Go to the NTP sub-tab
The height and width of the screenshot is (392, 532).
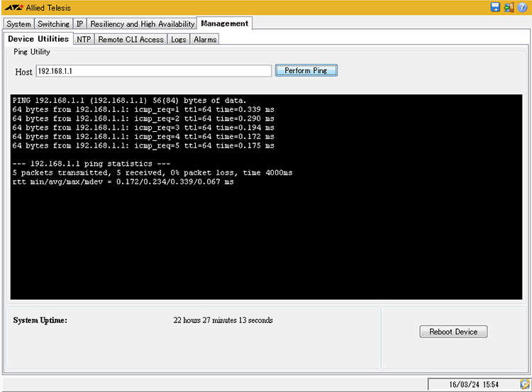pos(84,39)
